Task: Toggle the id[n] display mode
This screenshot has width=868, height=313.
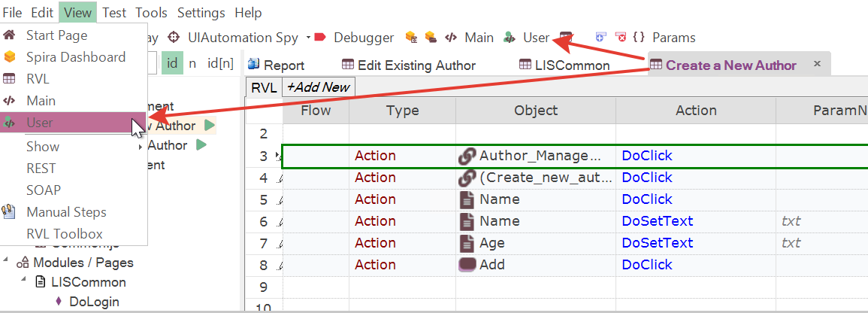Action: tap(219, 63)
